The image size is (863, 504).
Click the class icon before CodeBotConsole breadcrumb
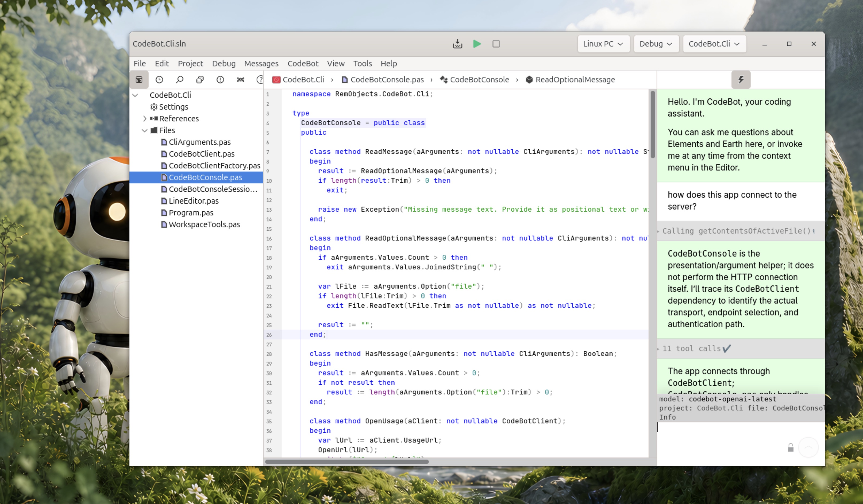(444, 80)
